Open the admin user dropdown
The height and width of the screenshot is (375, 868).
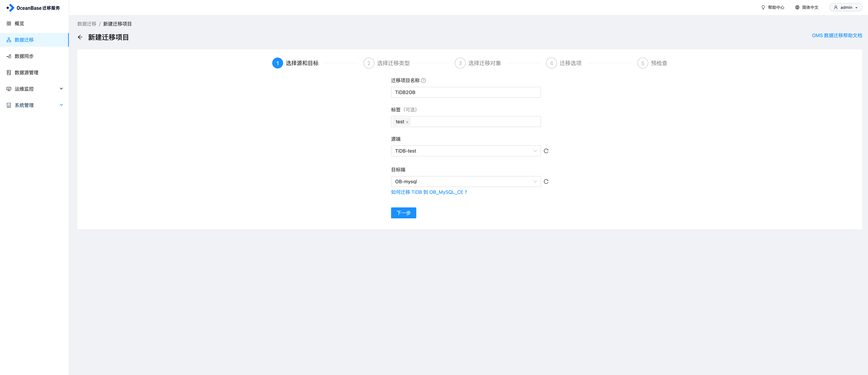click(846, 7)
